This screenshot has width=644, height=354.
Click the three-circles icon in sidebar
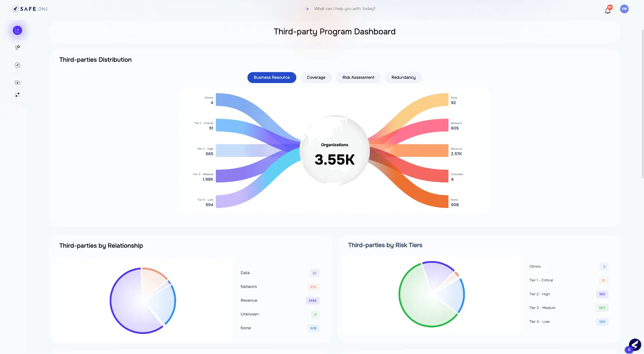[17, 48]
